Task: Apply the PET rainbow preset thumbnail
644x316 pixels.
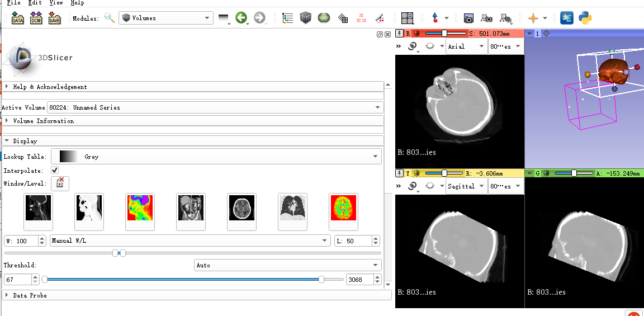Action: pos(140,211)
